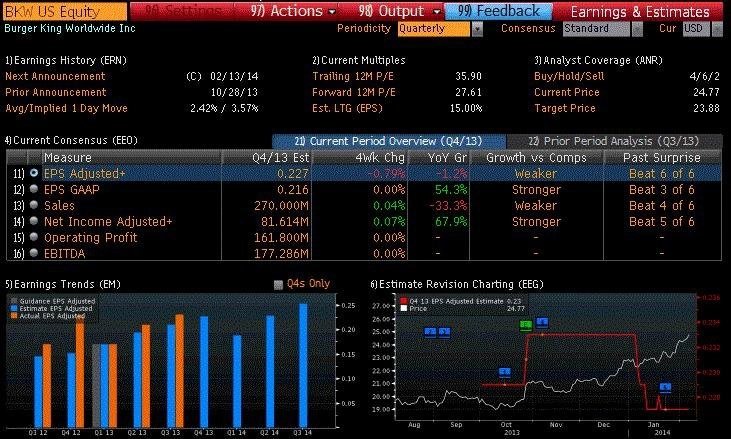731x439 pixels.
Task: Click the Growth vs Comps column header
Action: (x=536, y=158)
